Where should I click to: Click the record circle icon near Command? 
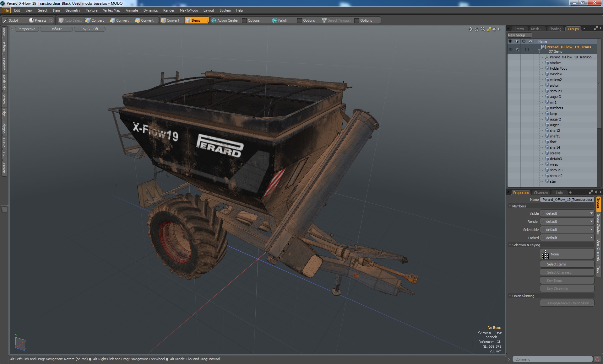(x=597, y=359)
